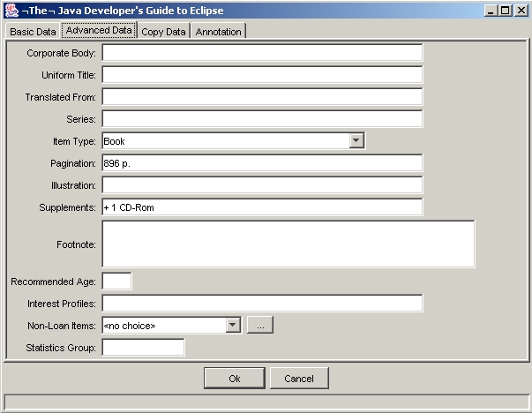Expand the Non-Loan Items dropdown arrow
This screenshot has height=413, width=532.
pyautogui.click(x=233, y=325)
